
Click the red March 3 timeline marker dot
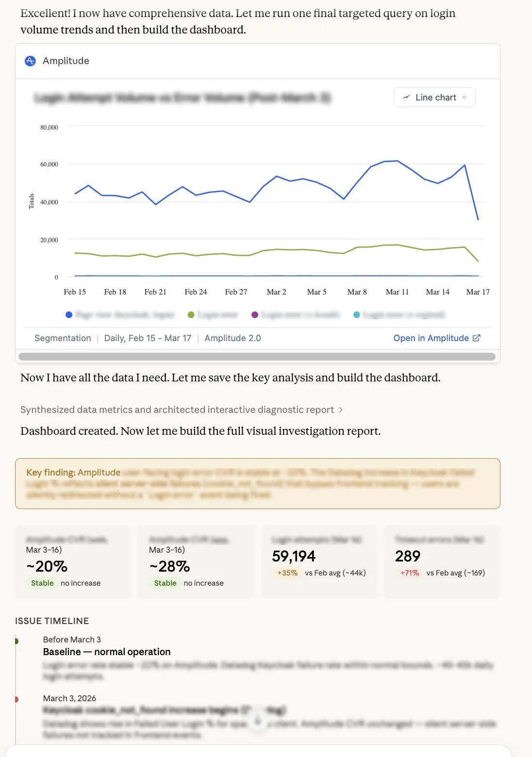tap(17, 699)
